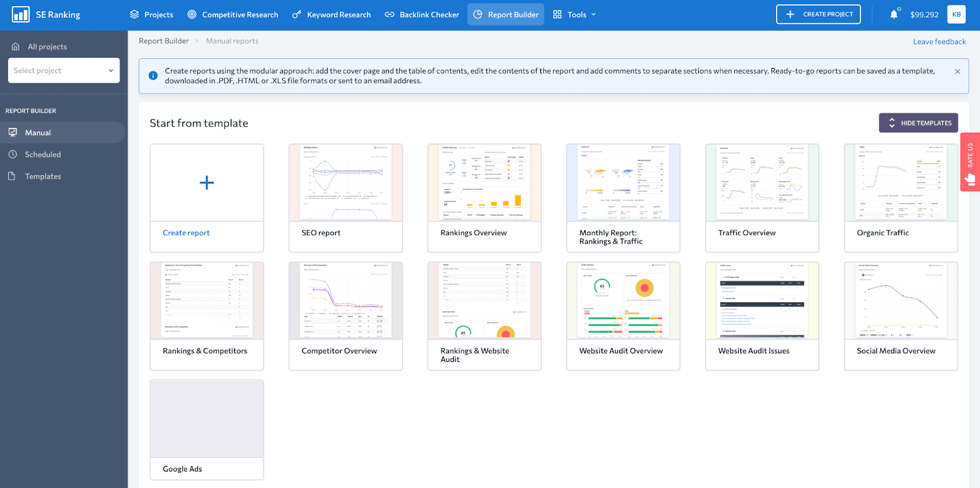Open the Social Media Overview template thumbnail
The image size is (980, 488).
click(901, 301)
